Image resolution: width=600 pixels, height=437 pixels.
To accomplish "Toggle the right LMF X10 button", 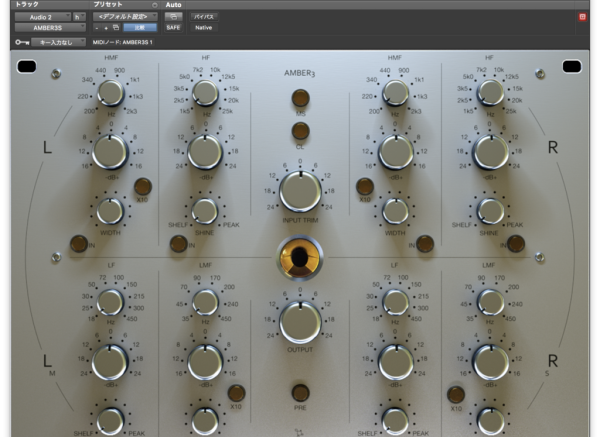I will pos(456,395).
